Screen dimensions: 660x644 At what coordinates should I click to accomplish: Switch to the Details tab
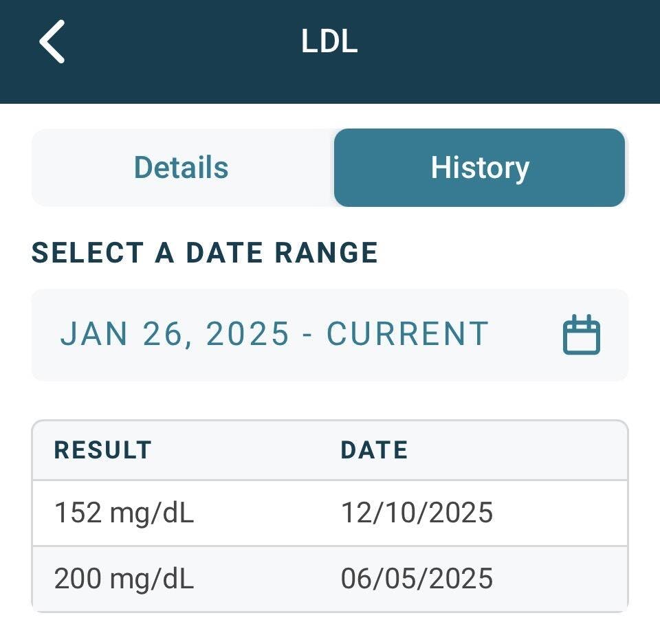coord(181,168)
